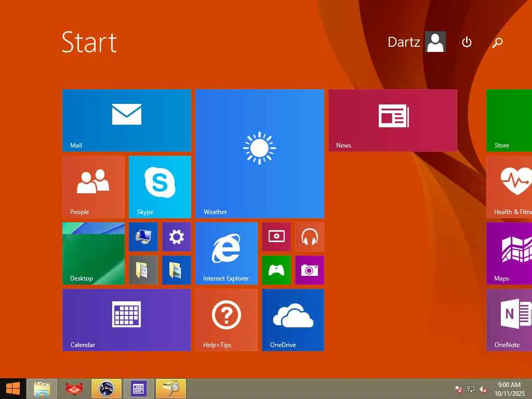Open the Health & Fitness tile
The image size is (532, 399).
(509, 187)
